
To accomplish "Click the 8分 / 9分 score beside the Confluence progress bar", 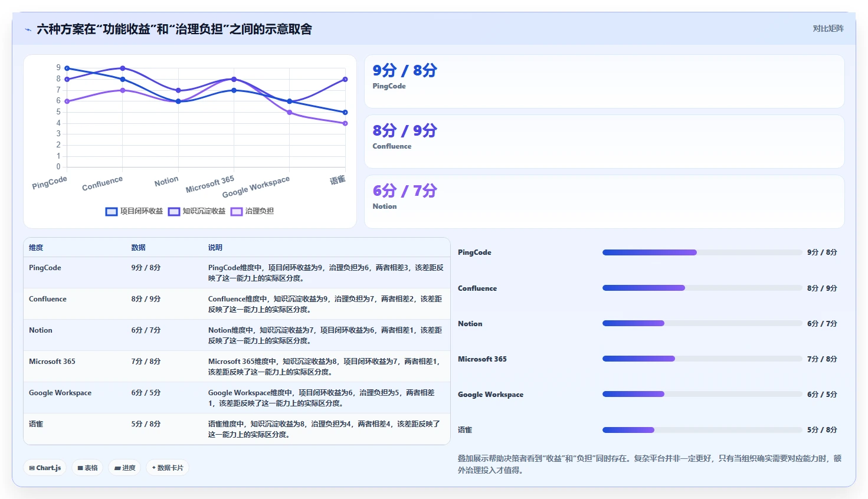I will click(822, 288).
